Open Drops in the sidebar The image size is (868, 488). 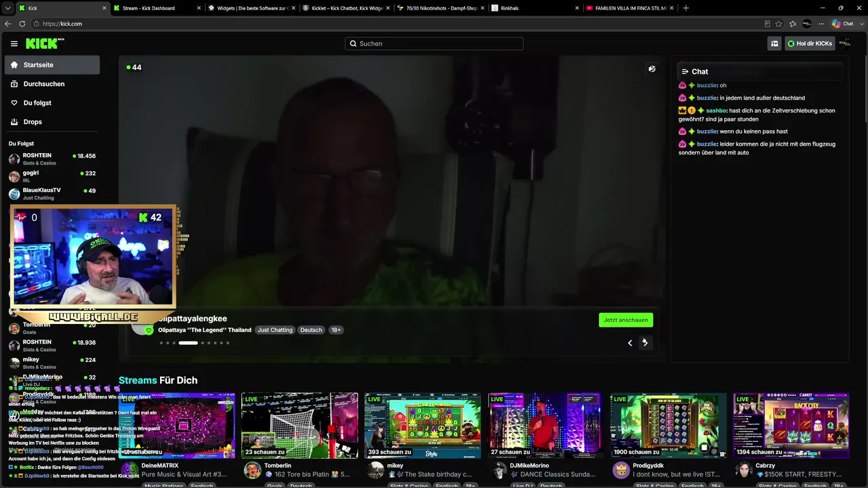(52, 122)
